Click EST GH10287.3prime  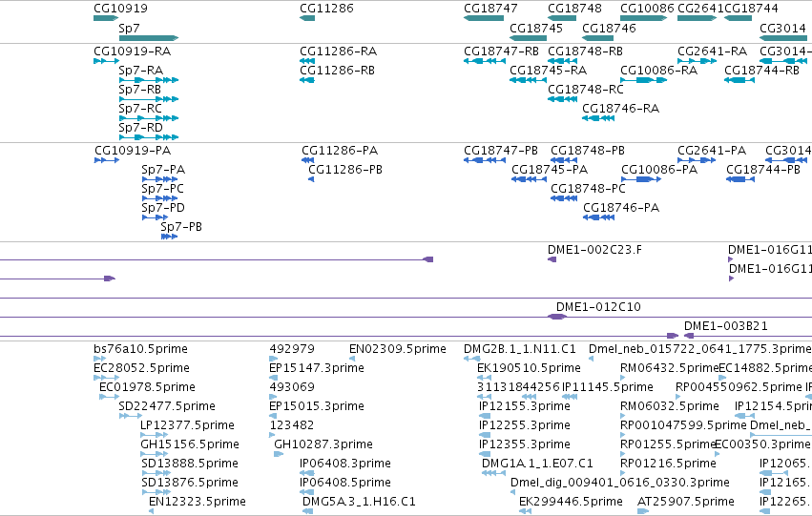click(x=323, y=444)
